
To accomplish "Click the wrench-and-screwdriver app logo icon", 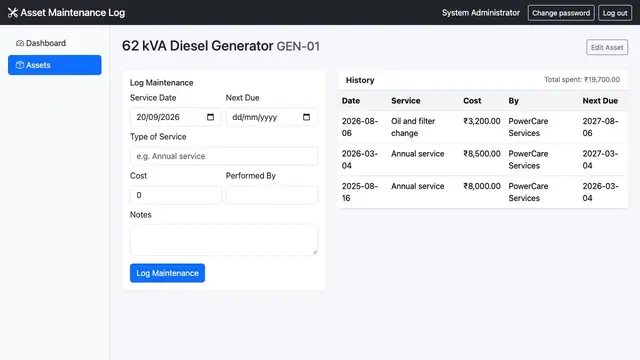I will pos(13,13).
